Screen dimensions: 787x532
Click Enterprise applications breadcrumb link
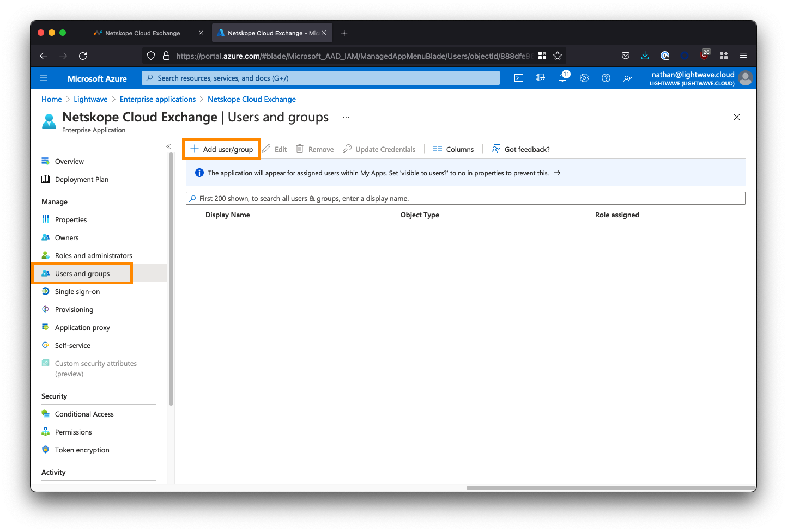(x=158, y=99)
